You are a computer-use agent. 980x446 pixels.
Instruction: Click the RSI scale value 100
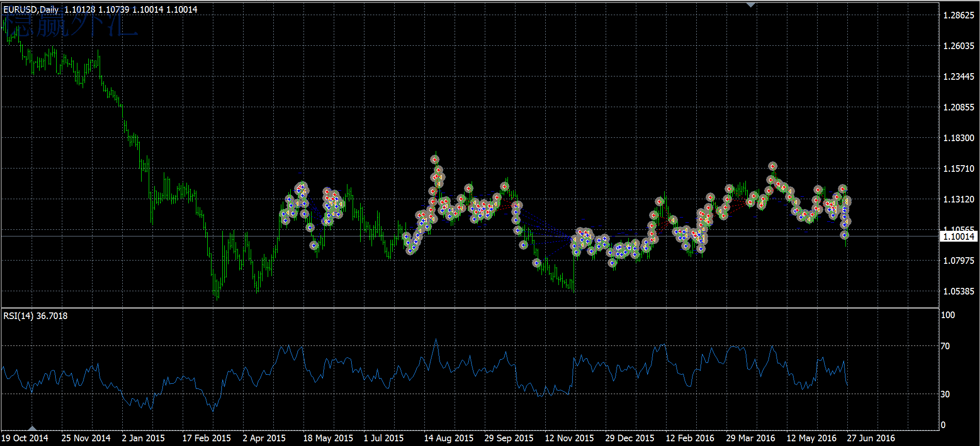point(948,315)
